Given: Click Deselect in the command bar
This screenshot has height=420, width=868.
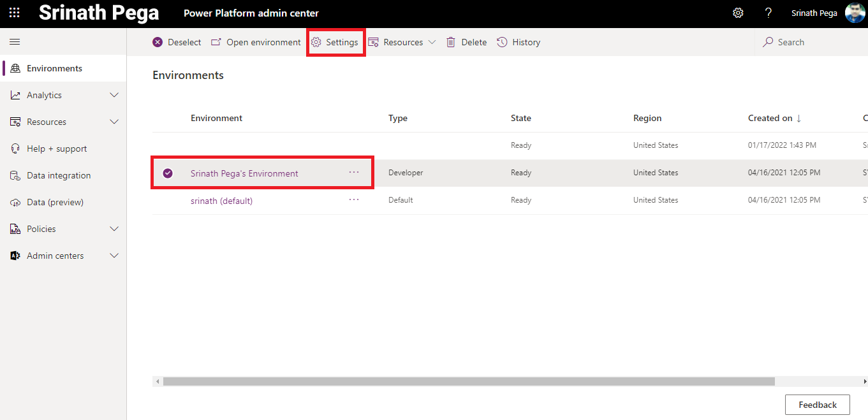Looking at the screenshot, I should pyautogui.click(x=177, y=42).
